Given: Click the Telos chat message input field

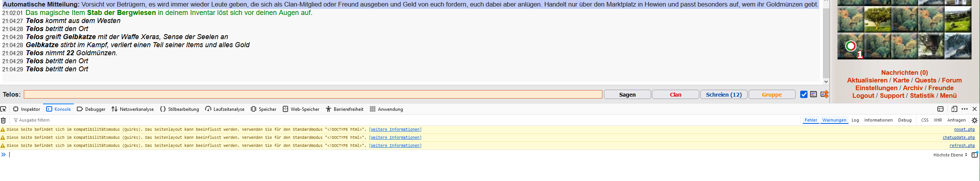Looking at the screenshot, I should click(x=313, y=94).
